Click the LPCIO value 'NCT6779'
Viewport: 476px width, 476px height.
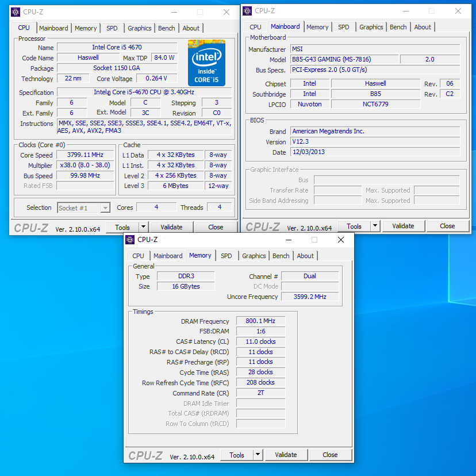click(375, 105)
